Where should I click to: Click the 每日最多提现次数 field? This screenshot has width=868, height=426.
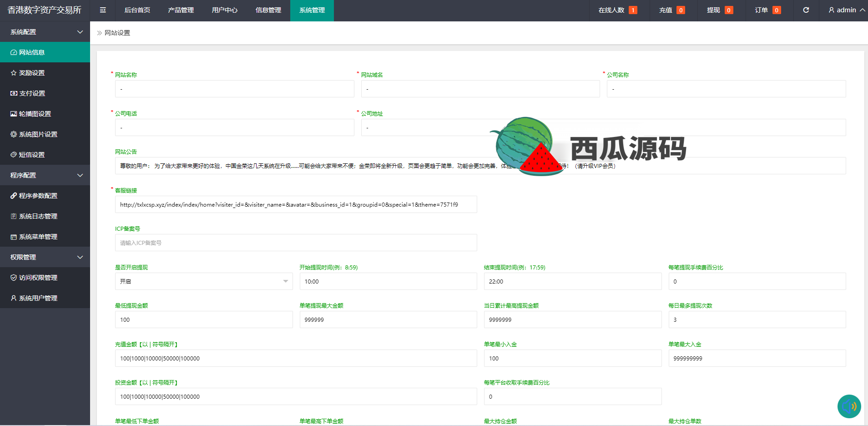pos(757,319)
